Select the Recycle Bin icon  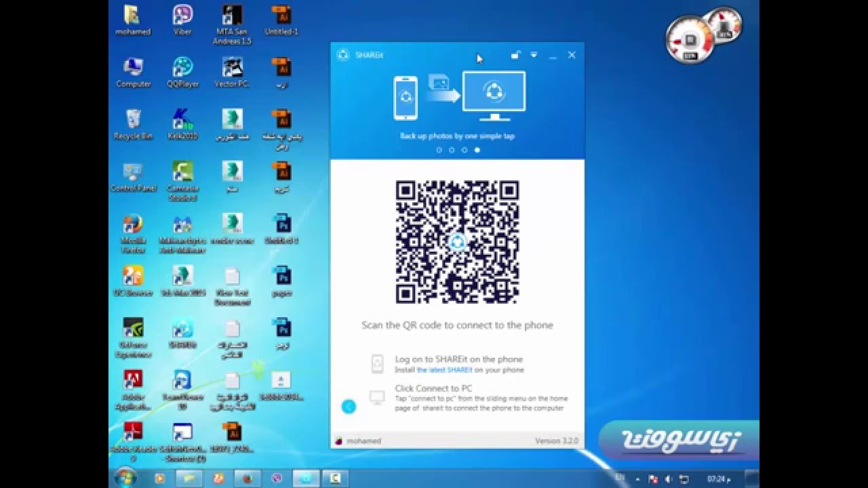pyautogui.click(x=133, y=125)
